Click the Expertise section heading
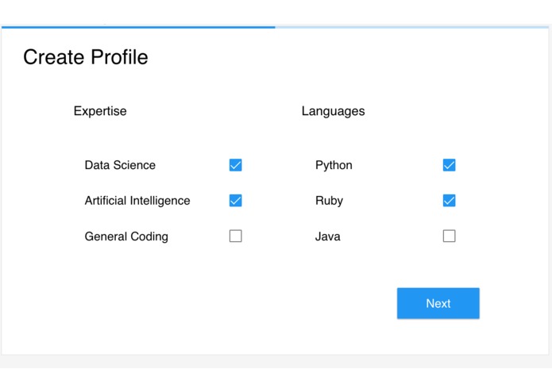This screenshot has height=392, width=552. pyautogui.click(x=100, y=111)
